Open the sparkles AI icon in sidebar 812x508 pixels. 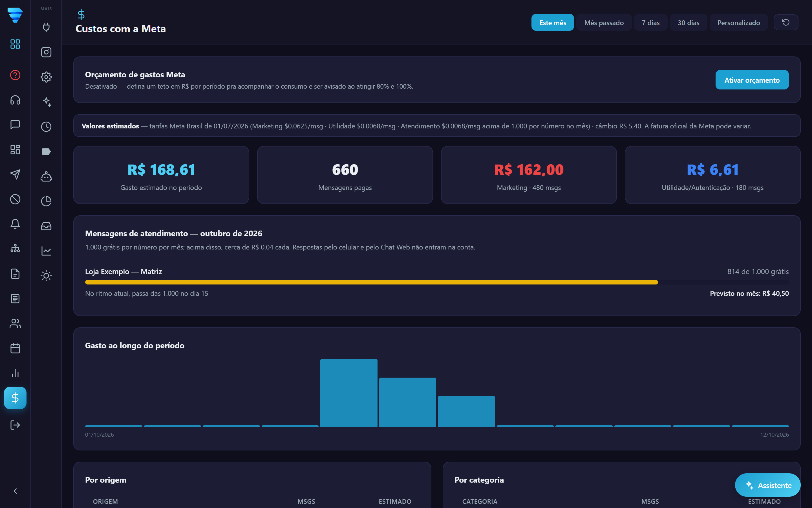click(x=46, y=102)
